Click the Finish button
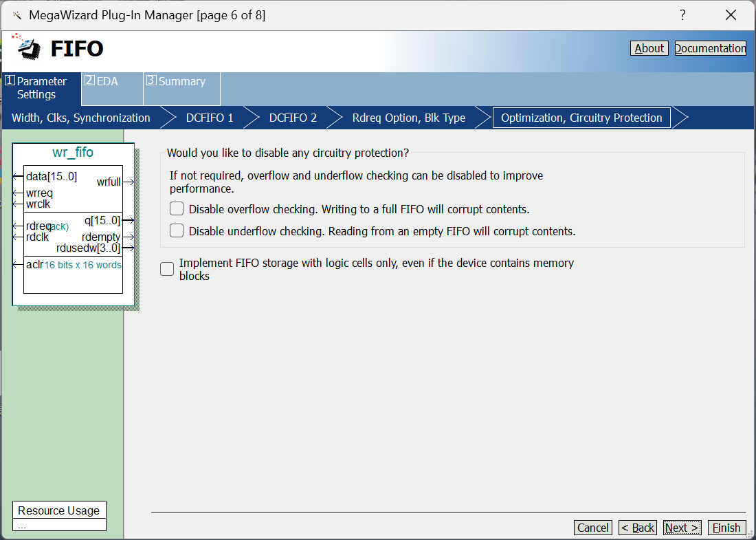Screen dimensions: 756x540 tap(726, 528)
